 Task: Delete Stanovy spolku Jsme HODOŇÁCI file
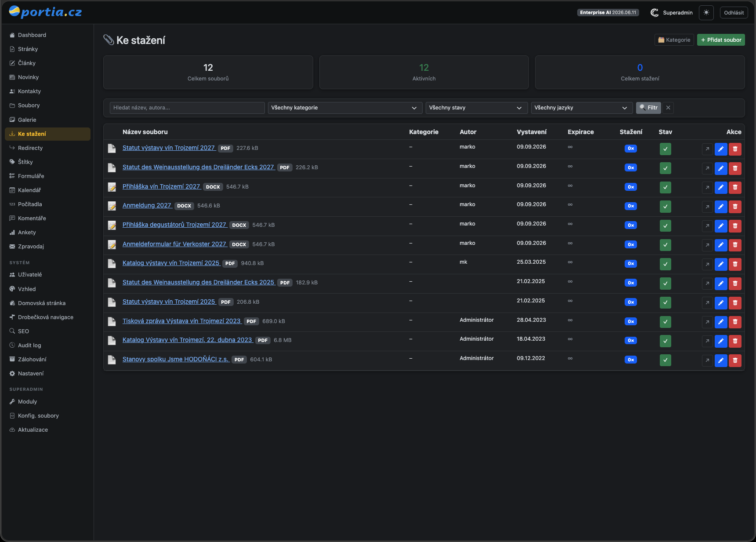coord(735,360)
